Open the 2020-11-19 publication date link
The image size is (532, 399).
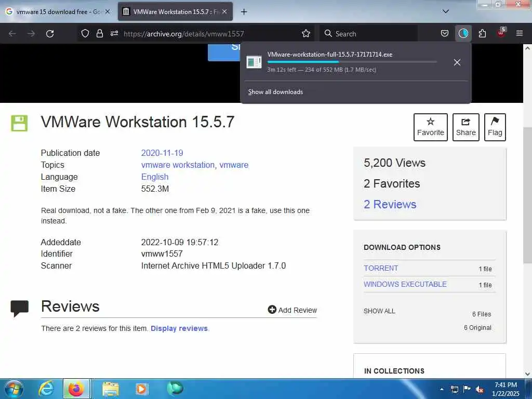coord(162,153)
